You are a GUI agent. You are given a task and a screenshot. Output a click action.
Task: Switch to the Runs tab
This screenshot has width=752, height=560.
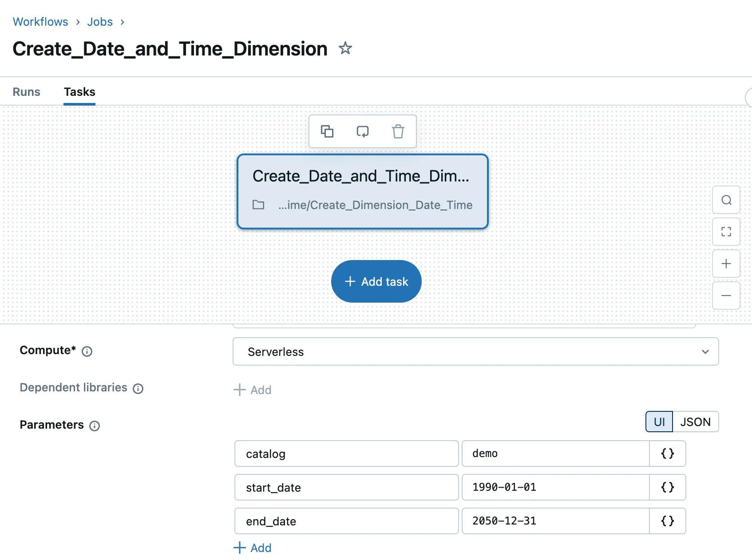pyautogui.click(x=27, y=92)
